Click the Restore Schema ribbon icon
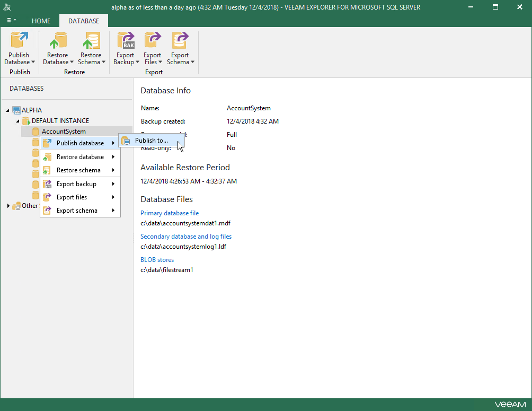The width and height of the screenshot is (532, 411). point(91,40)
